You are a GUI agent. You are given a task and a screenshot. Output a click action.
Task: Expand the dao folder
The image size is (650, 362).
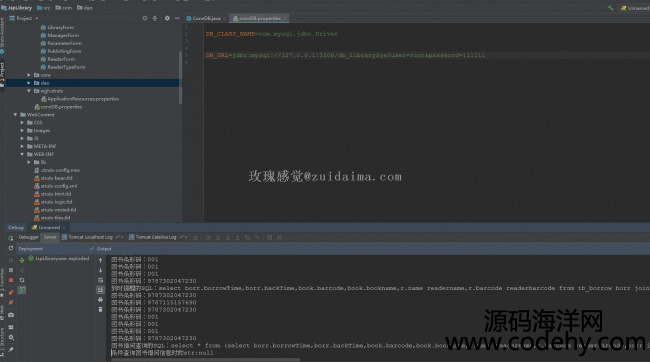tap(29, 83)
